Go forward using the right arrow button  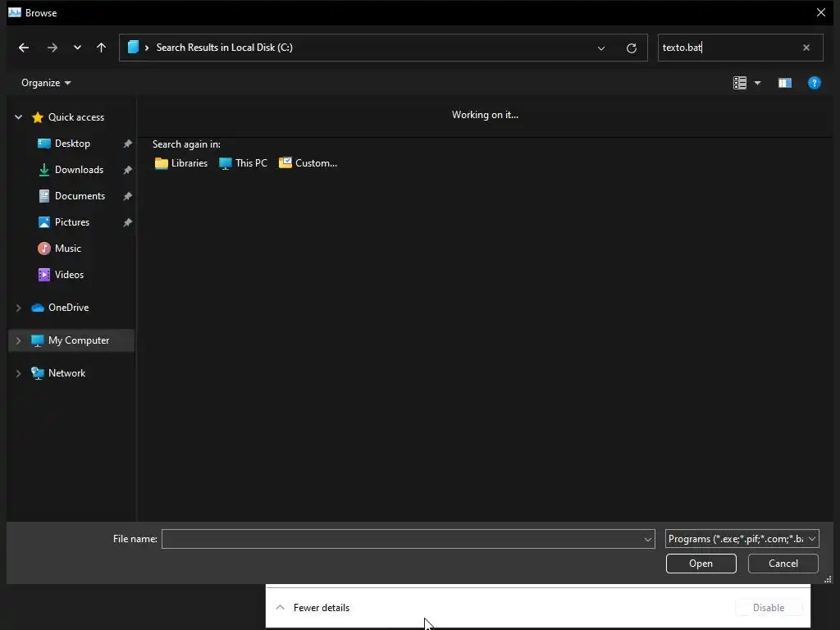52,48
